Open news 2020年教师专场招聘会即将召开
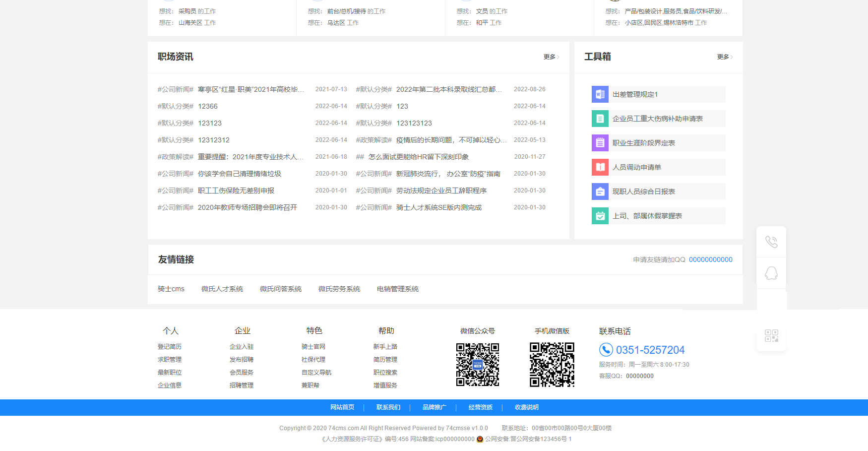 (x=248, y=207)
